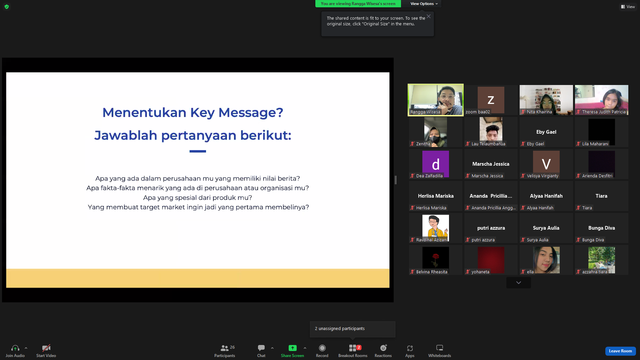Select Rangga Wirasa's video tile
This screenshot has height=360, width=640.
[436, 100]
